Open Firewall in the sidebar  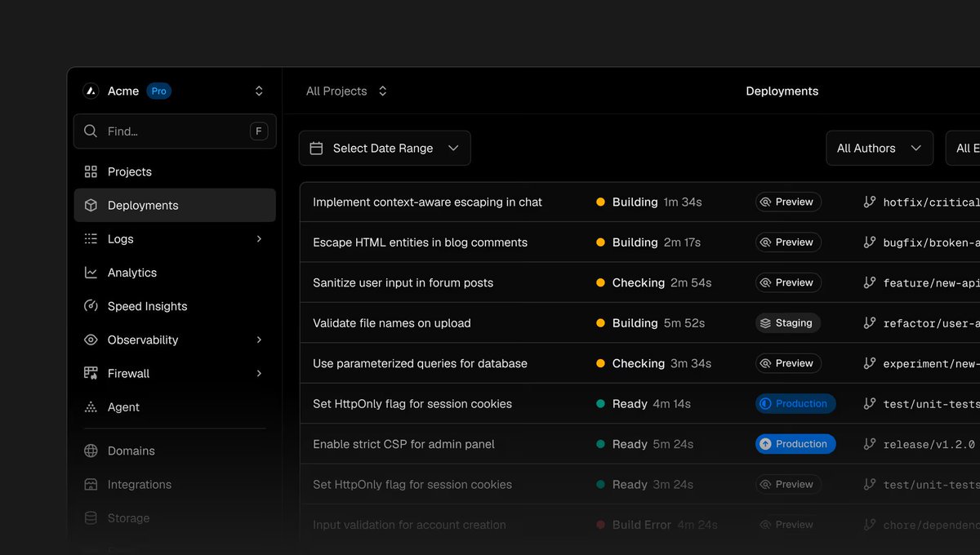point(175,374)
